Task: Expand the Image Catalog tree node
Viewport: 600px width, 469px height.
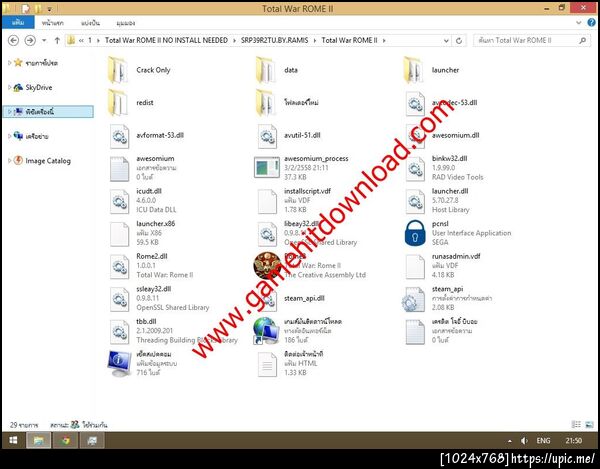Action: pos(10,161)
